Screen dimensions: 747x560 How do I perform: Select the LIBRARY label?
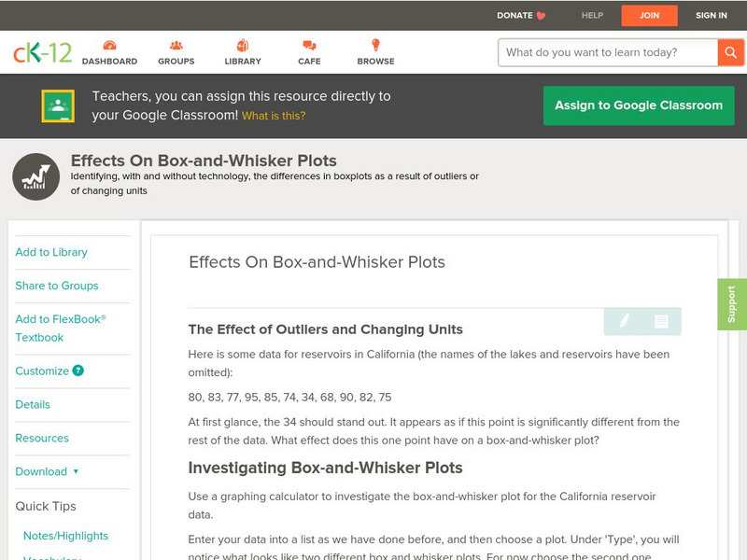point(243,61)
